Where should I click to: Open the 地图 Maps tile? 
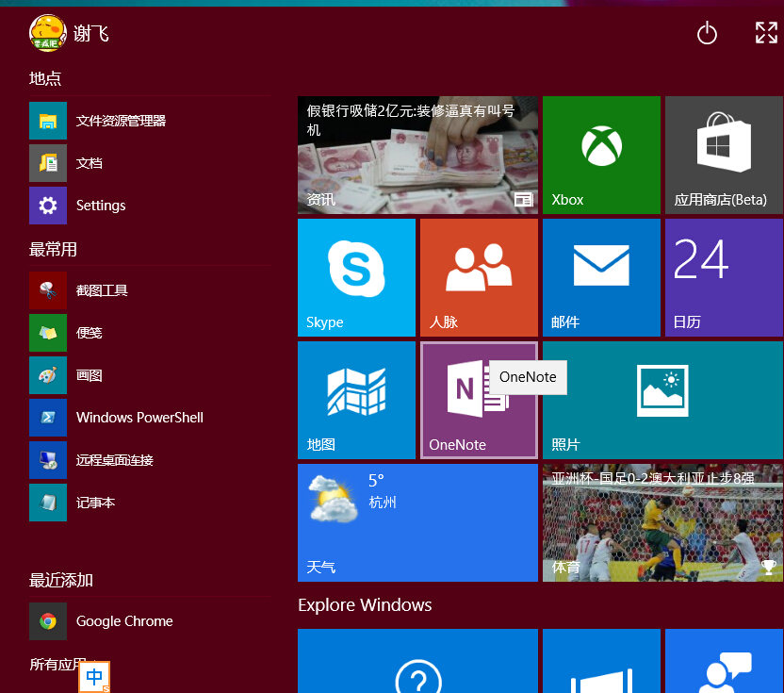pyautogui.click(x=356, y=401)
